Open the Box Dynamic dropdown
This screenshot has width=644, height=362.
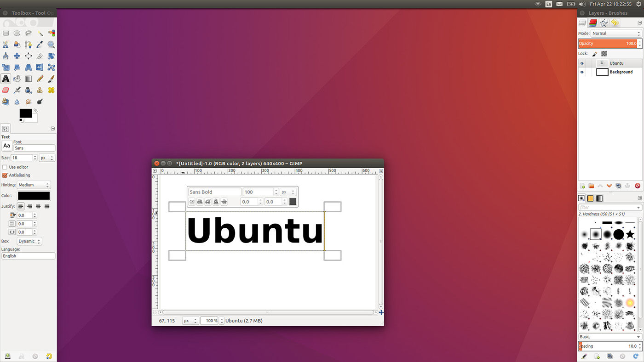29,241
